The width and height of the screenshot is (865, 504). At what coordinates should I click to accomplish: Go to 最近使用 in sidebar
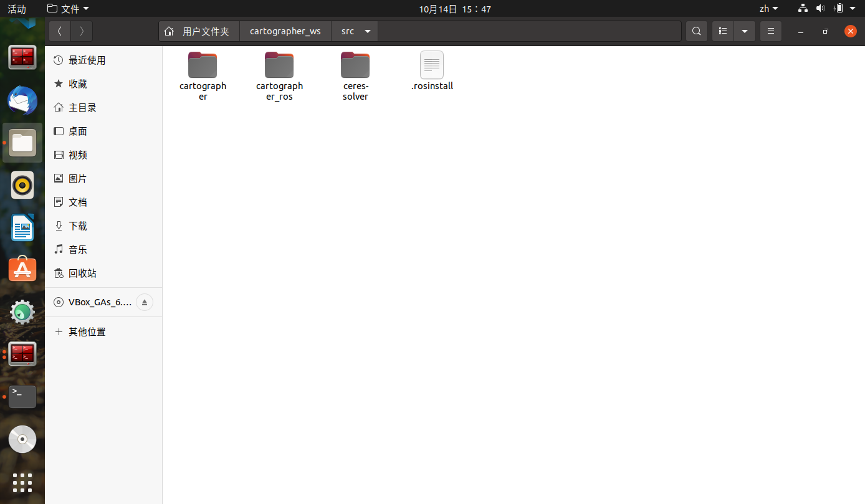tap(103, 60)
